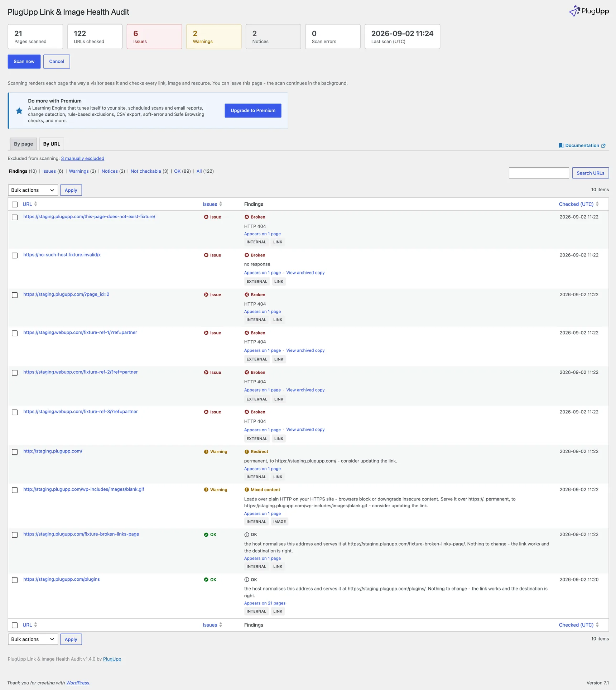Click Mixed content finding icon

pos(247,490)
